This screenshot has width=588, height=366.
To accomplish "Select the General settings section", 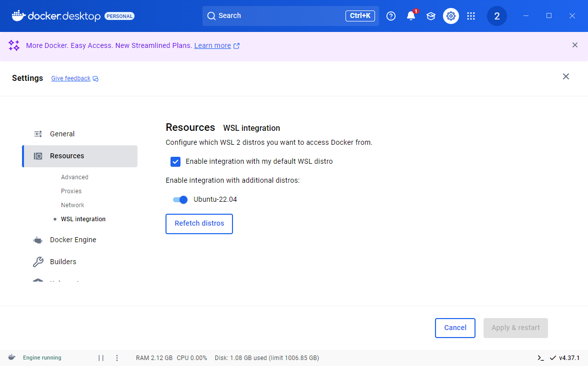I will tap(80, 134).
